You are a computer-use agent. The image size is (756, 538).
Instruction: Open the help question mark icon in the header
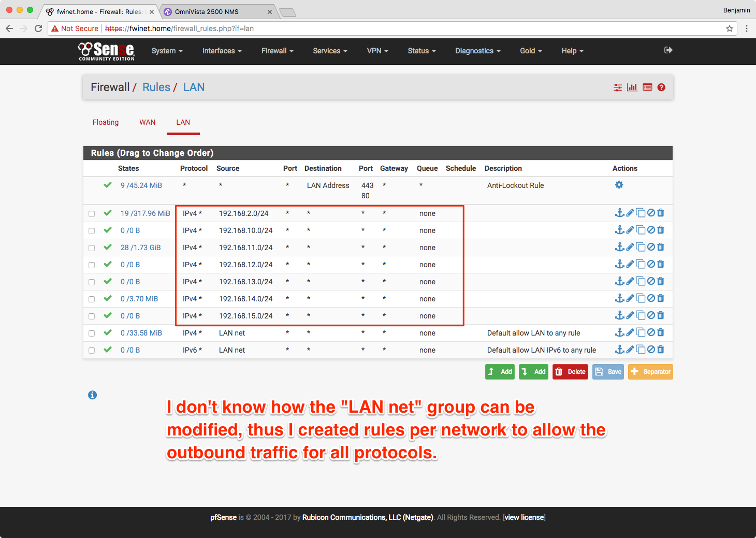[661, 88]
